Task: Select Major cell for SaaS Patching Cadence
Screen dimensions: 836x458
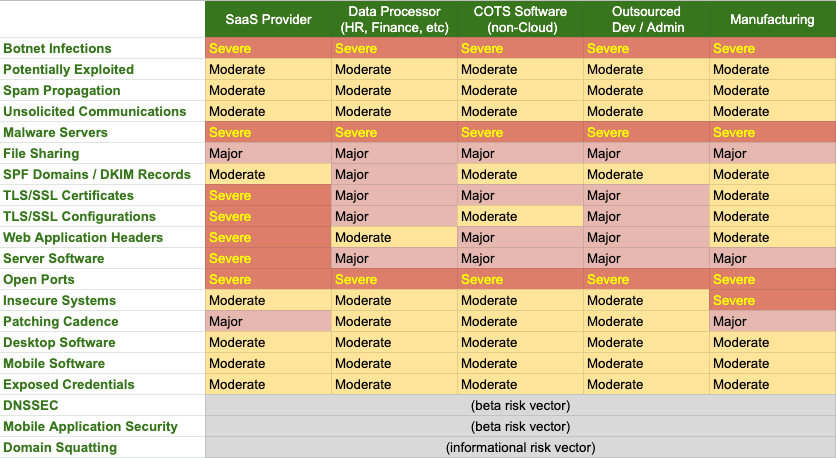Action: pos(268,321)
